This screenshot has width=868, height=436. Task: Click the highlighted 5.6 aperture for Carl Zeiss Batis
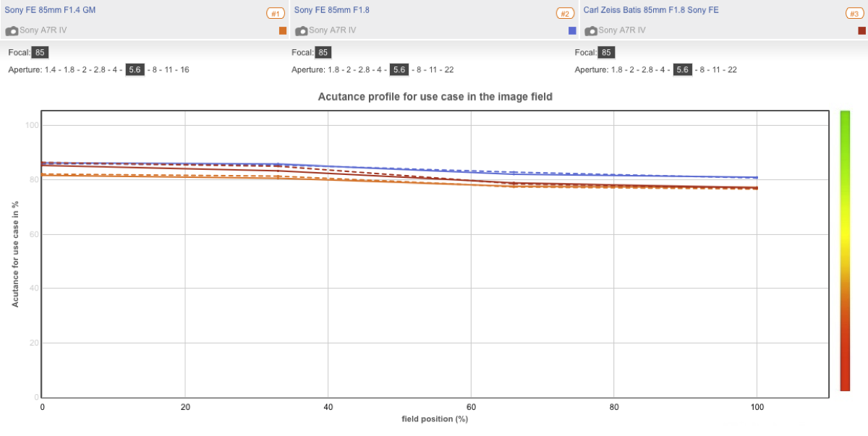point(682,70)
